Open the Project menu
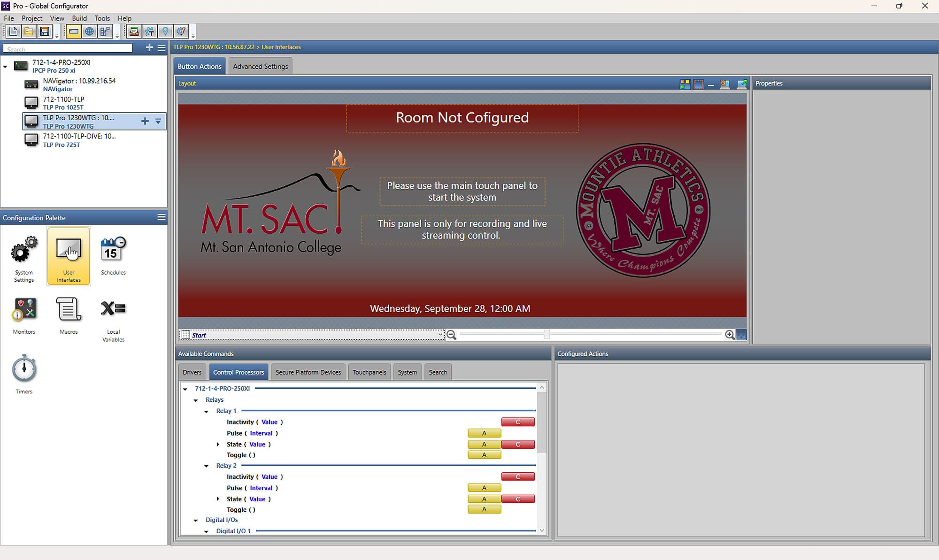Viewport: 939px width, 560px height. (32, 18)
